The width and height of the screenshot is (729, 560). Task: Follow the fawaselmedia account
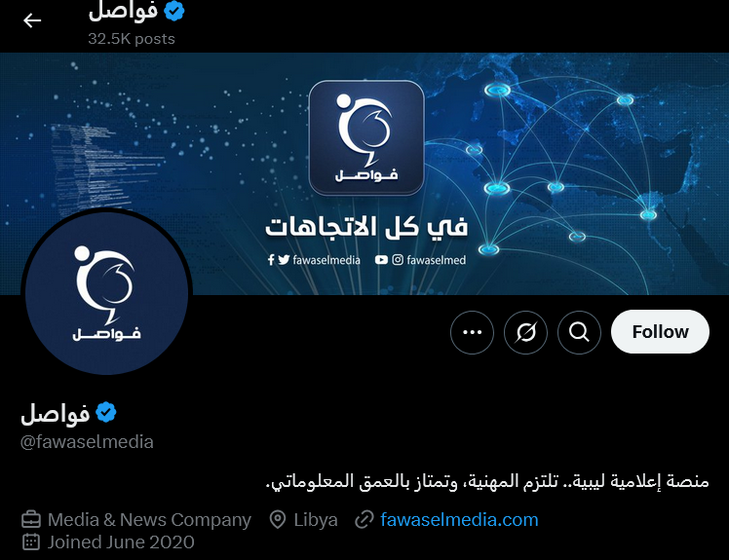[660, 332]
